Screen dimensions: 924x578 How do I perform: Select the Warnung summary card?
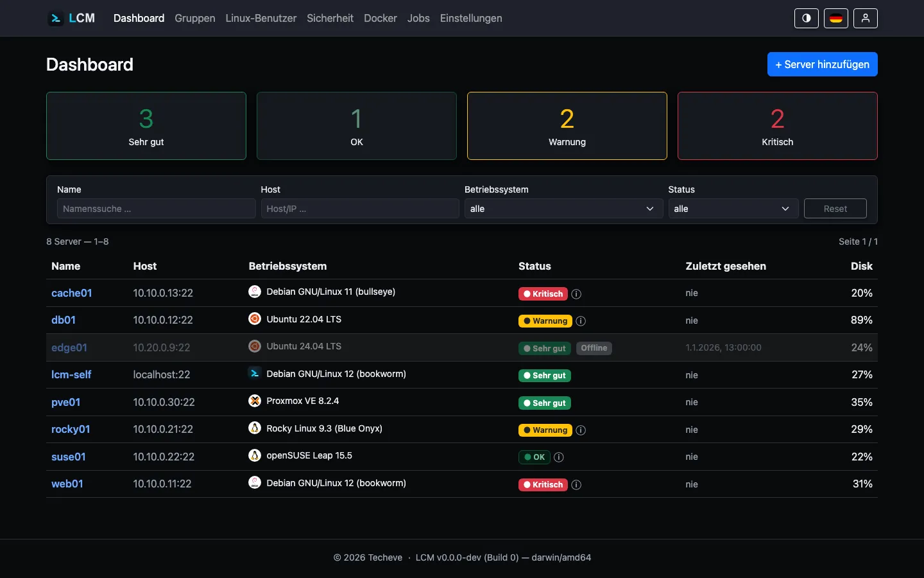tap(567, 126)
